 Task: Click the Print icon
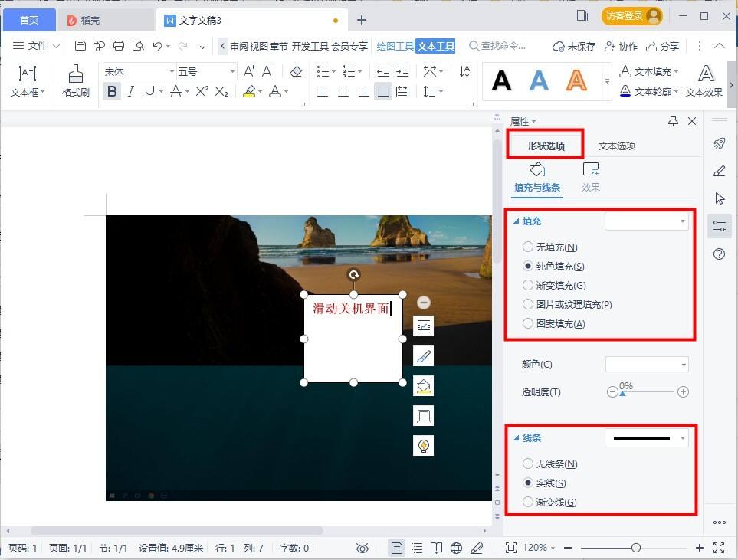119,46
